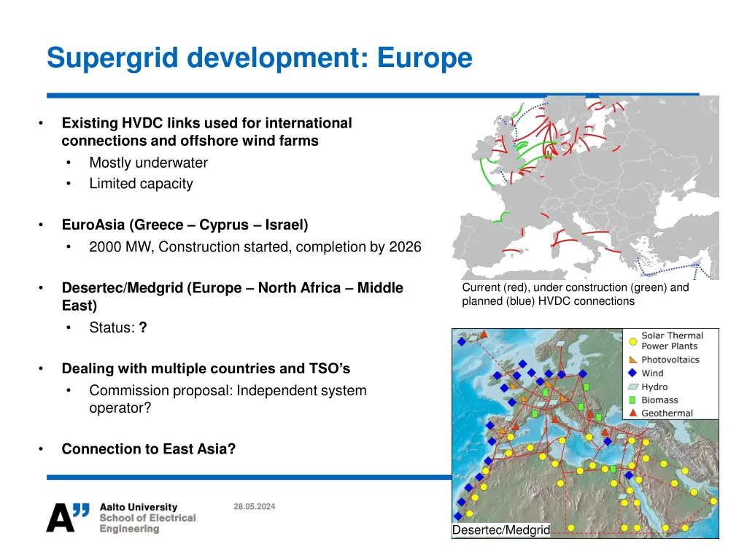The image size is (747, 560).
Task: Click the HVDC connections map of Europe
Action: click(585, 187)
